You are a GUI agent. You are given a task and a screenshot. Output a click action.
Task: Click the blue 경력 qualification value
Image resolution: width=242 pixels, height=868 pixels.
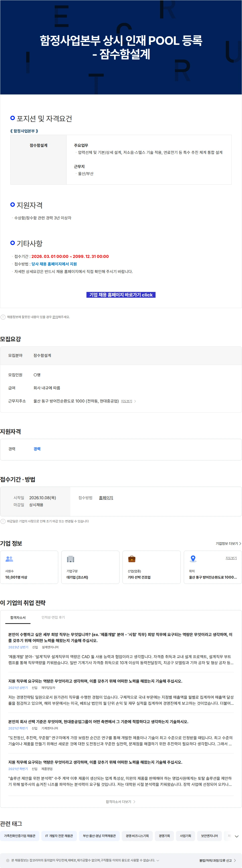(x=37, y=449)
